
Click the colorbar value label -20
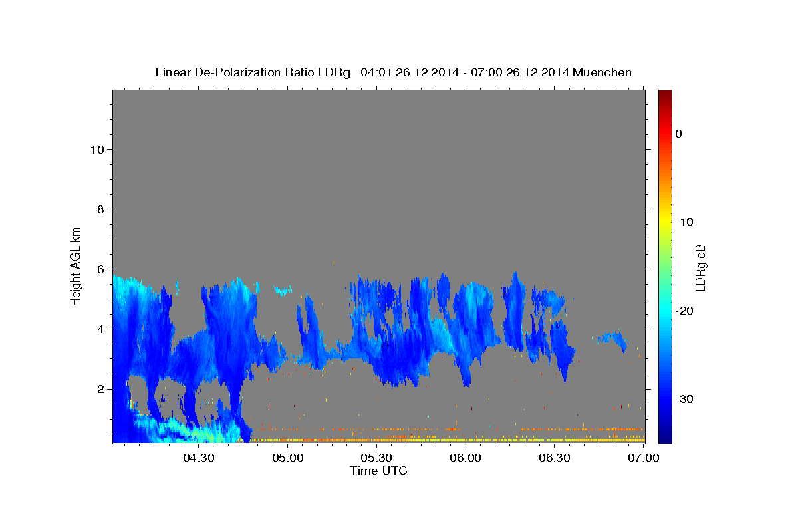pos(684,311)
